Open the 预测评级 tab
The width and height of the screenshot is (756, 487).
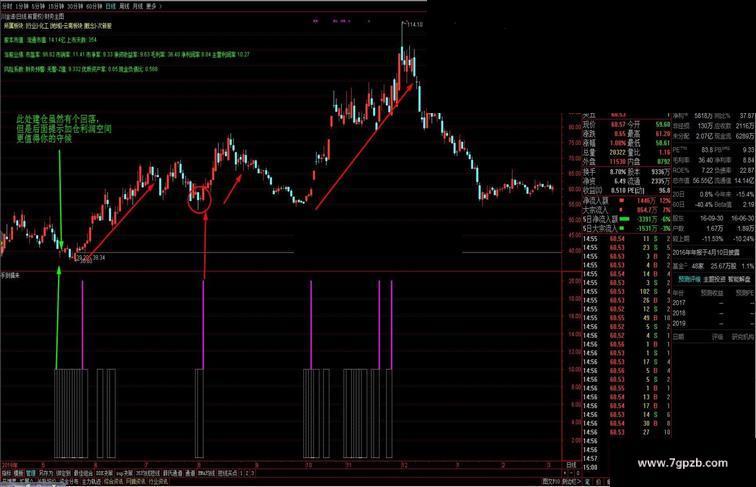click(x=689, y=279)
